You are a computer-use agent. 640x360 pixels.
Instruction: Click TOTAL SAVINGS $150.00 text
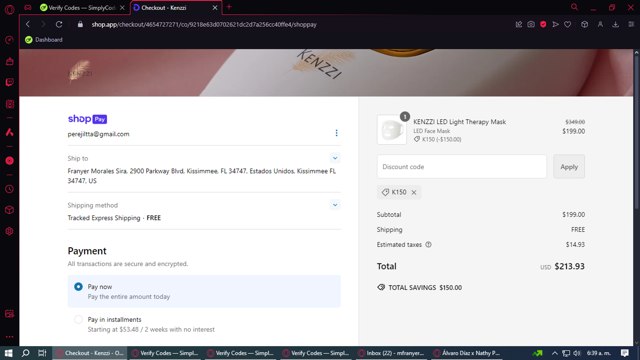coord(425,288)
